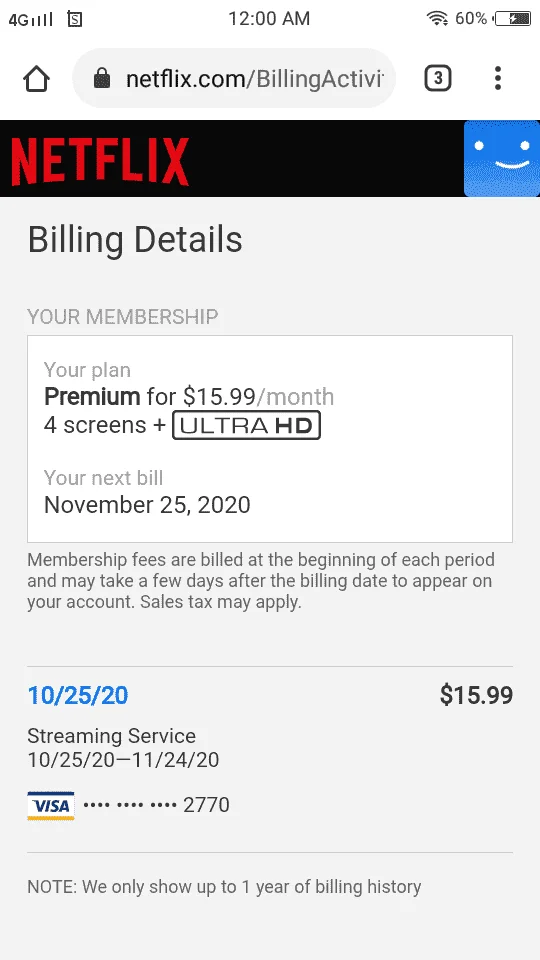Open the browser three-dot menu
The height and width of the screenshot is (960, 540).
coord(498,78)
